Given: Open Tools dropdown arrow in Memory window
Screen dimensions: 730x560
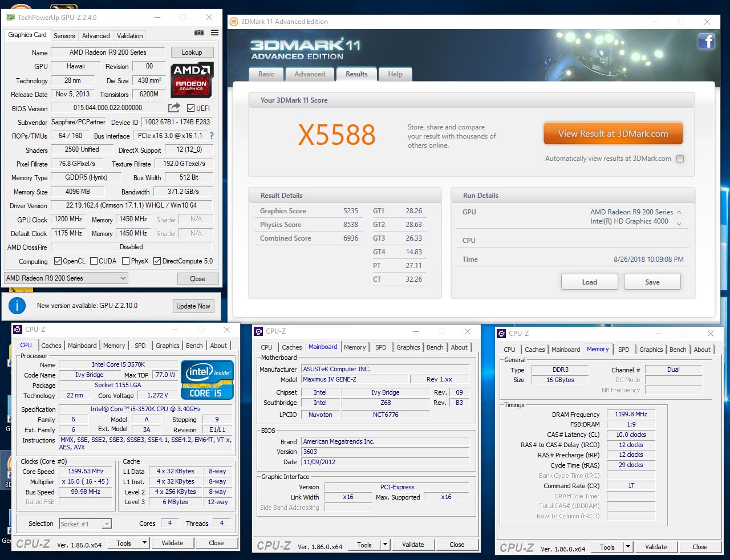Looking at the screenshot, I should pyautogui.click(x=628, y=547).
